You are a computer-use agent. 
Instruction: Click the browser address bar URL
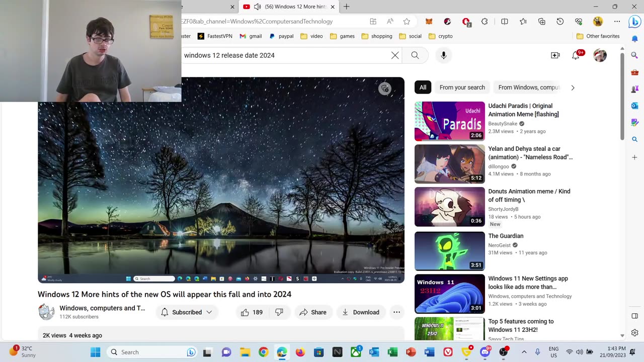pyautogui.click(x=257, y=22)
